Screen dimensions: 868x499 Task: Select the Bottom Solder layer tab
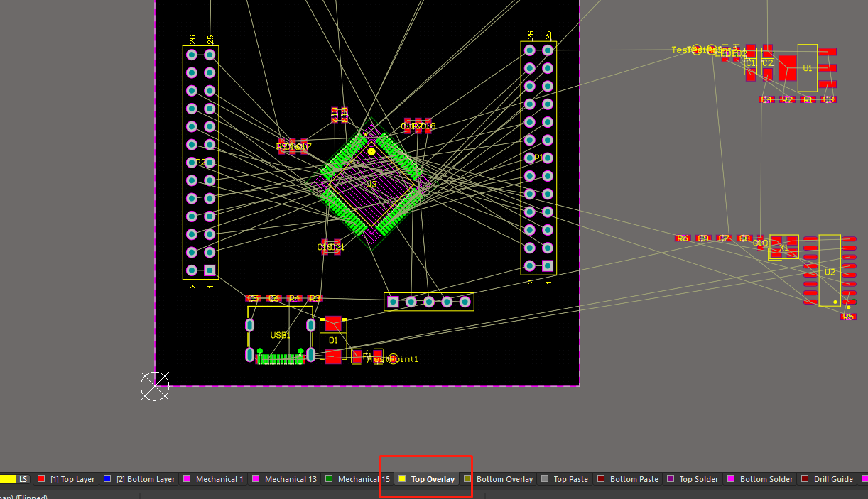point(764,479)
